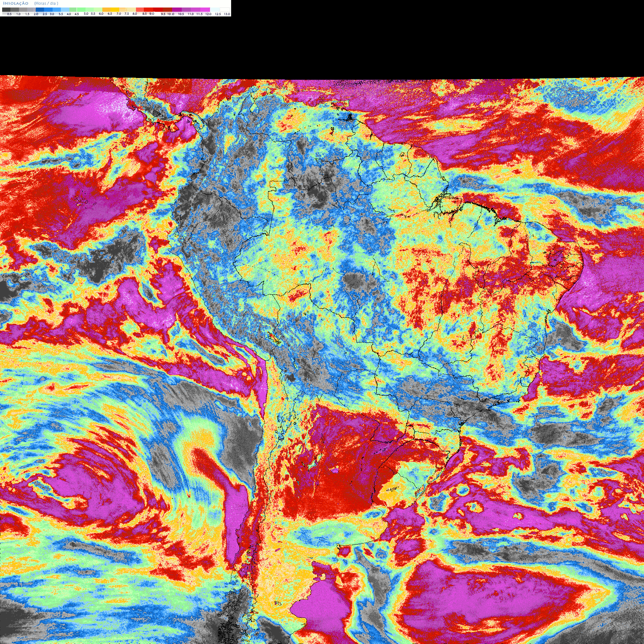The width and height of the screenshot is (644, 644).
Task: Click the '(Horas / dia)' unit label
Action: 46,4
